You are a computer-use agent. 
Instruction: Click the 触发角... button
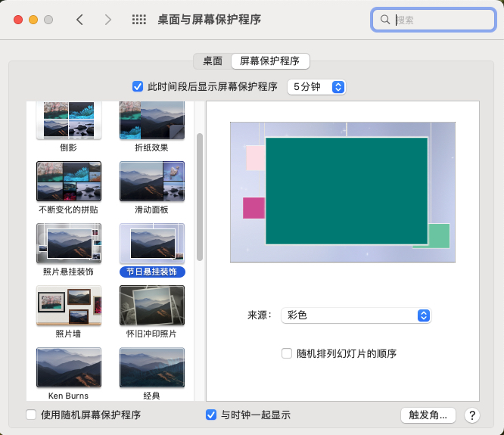point(428,415)
